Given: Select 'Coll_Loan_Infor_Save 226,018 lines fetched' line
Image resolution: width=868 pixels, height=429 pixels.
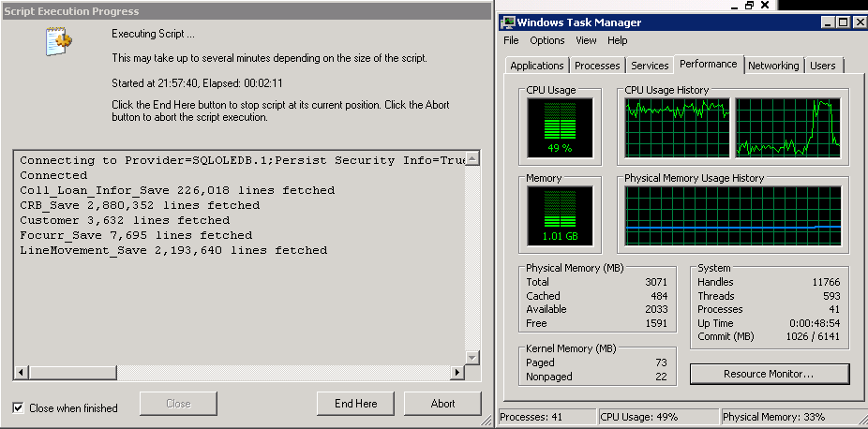Looking at the screenshot, I should (x=177, y=190).
